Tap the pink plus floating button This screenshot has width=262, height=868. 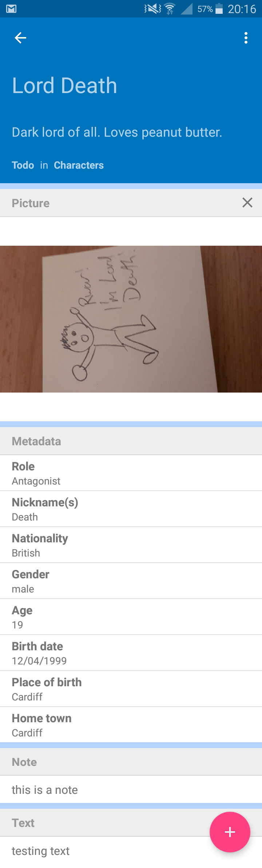230,832
